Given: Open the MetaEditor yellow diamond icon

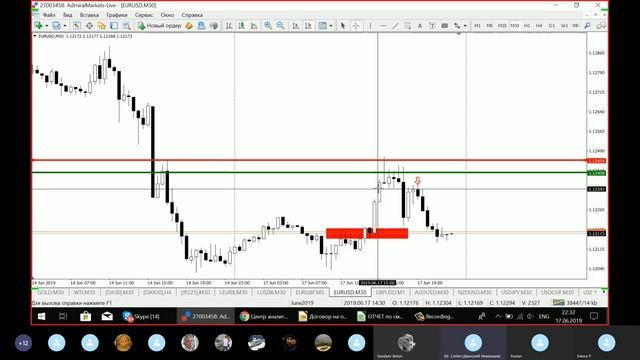Looking at the screenshot, I should 189,26.
